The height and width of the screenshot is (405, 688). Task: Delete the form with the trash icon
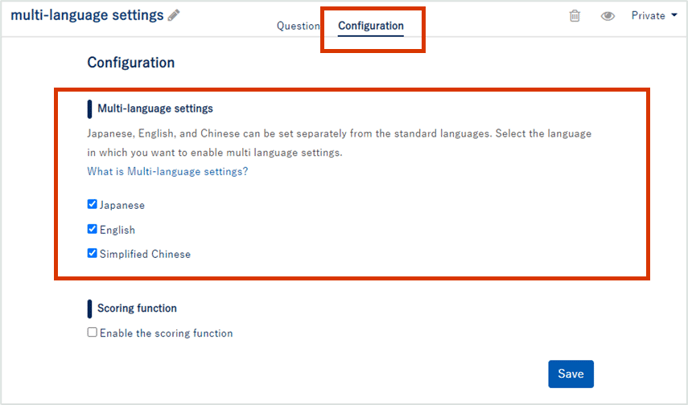pyautogui.click(x=574, y=16)
